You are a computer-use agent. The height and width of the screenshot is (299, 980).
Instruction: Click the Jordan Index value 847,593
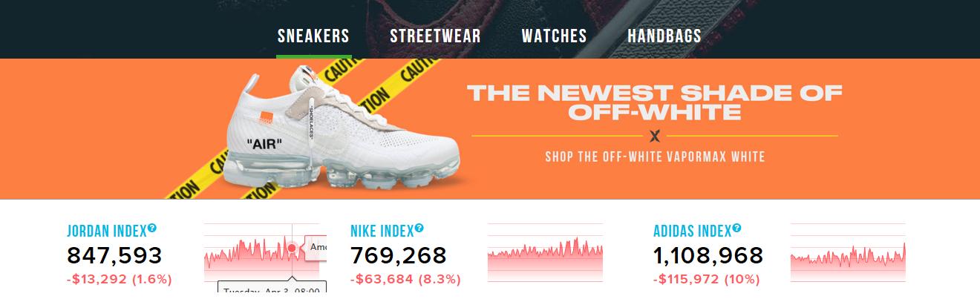(114, 256)
